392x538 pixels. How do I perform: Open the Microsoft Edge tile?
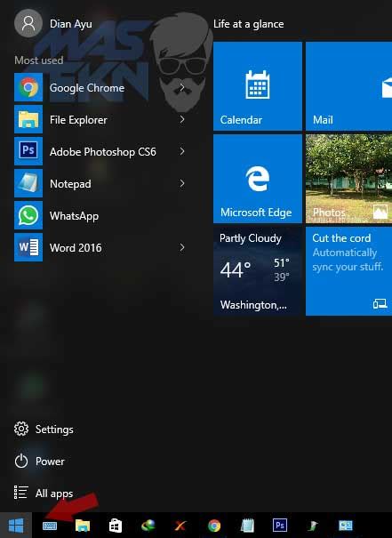point(258,179)
